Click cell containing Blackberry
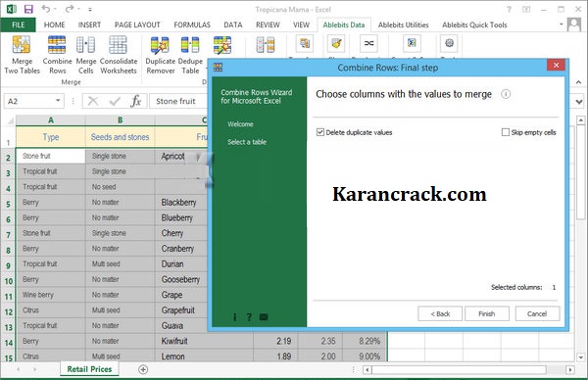The width and height of the screenshot is (588, 380). (181, 203)
